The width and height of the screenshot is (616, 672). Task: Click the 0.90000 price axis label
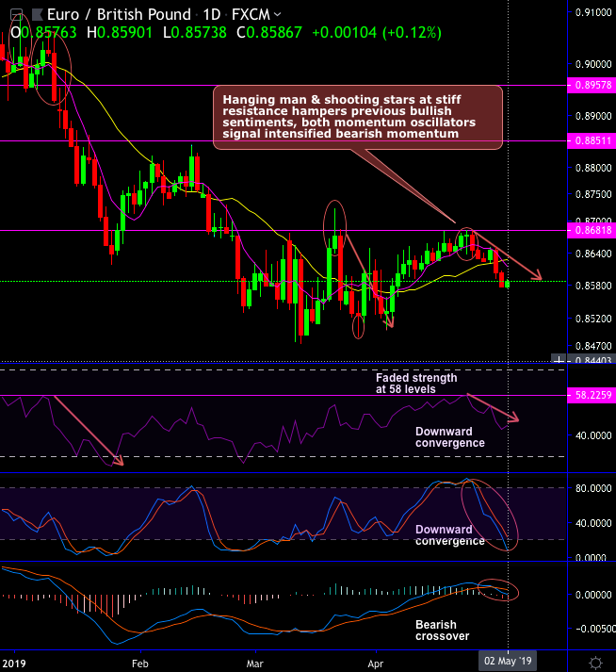(x=593, y=64)
